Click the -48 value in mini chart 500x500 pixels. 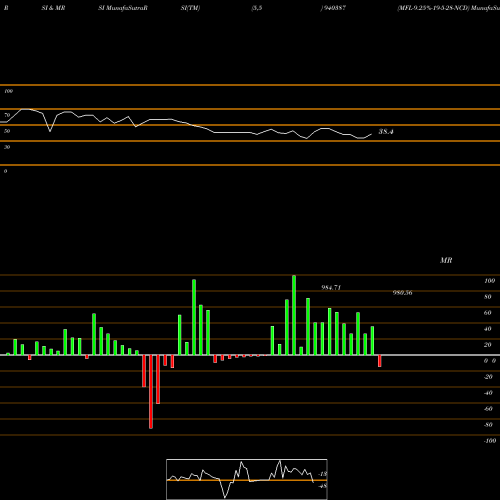coord(323,486)
